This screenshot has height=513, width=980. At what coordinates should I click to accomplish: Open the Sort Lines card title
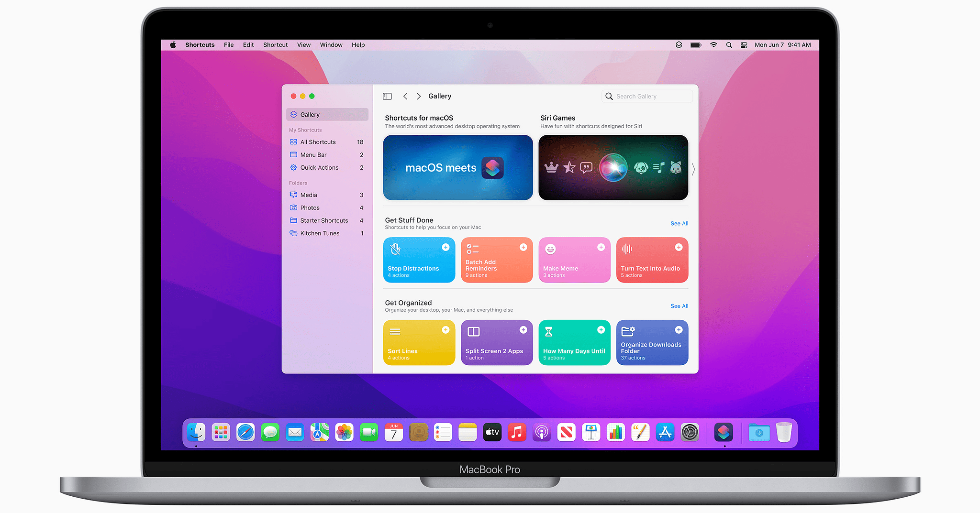point(402,351)
